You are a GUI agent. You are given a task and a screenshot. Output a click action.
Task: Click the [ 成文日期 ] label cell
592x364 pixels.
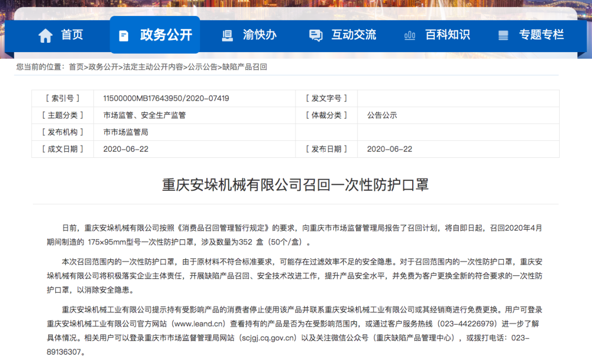coord(62,149)
